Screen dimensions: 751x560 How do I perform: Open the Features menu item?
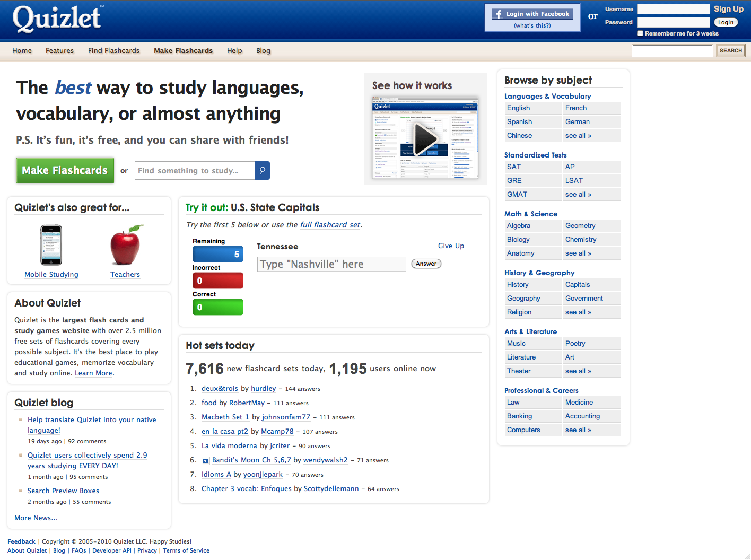(x=60, y=50)
